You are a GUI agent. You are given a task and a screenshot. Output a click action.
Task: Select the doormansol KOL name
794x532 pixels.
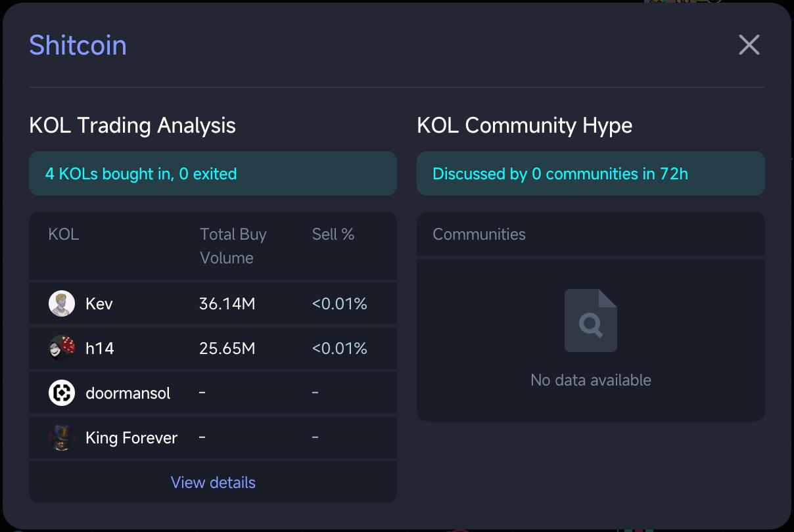pyautogui.click(x=128, y=393)
